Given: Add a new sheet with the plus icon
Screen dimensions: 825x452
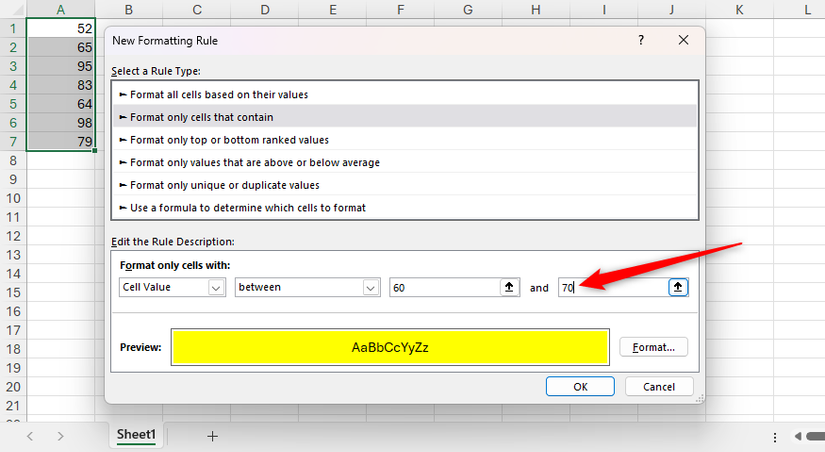Looking at the screenshot, I should click(212, 436).
